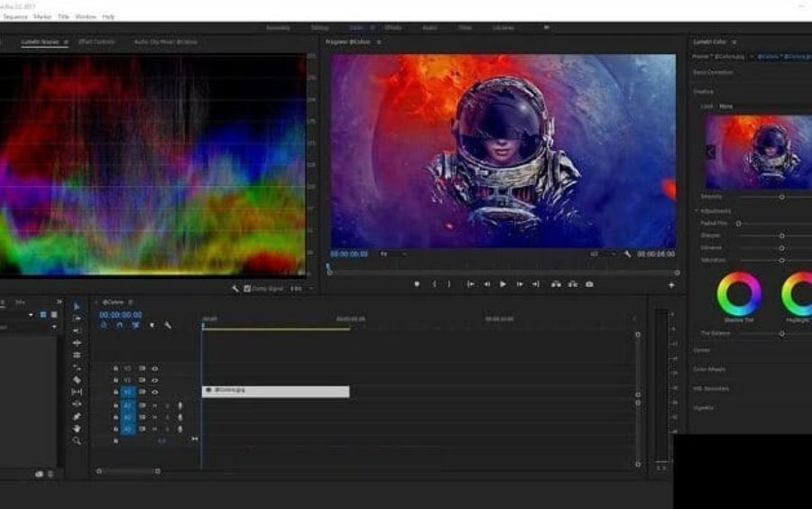Viewport: 812px width, 509px height.
Task: Click Mark Out in Program monitor
Action: click(449, 284)
